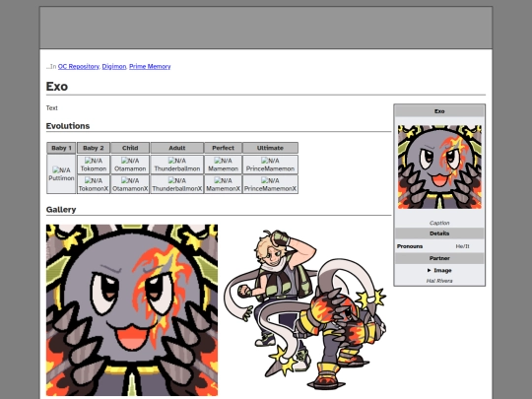Viewport: 532px width, 399px height.
Task: Click the Exo page title heading
Action: coord(57,87)
